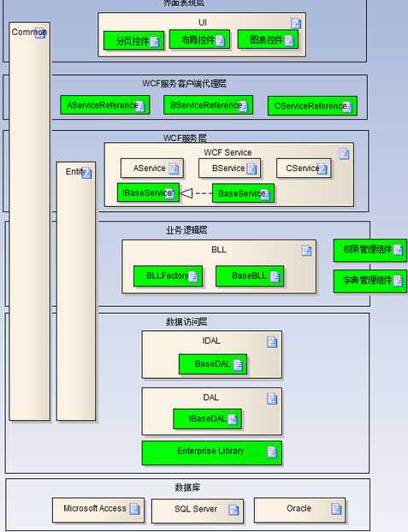Click the WCF服务层 layer title

click(x=185, y=138)
